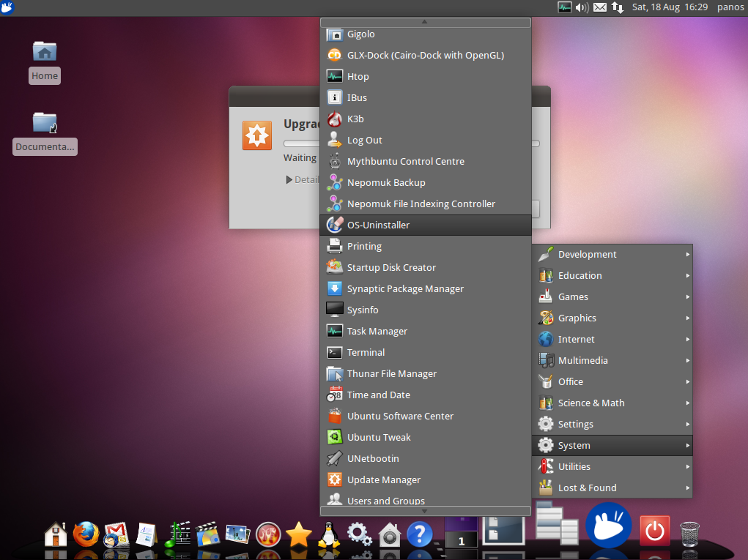This screenshot has height=560, width=748.
Task: Open Task Manager entry
Action: click(426, 331)
